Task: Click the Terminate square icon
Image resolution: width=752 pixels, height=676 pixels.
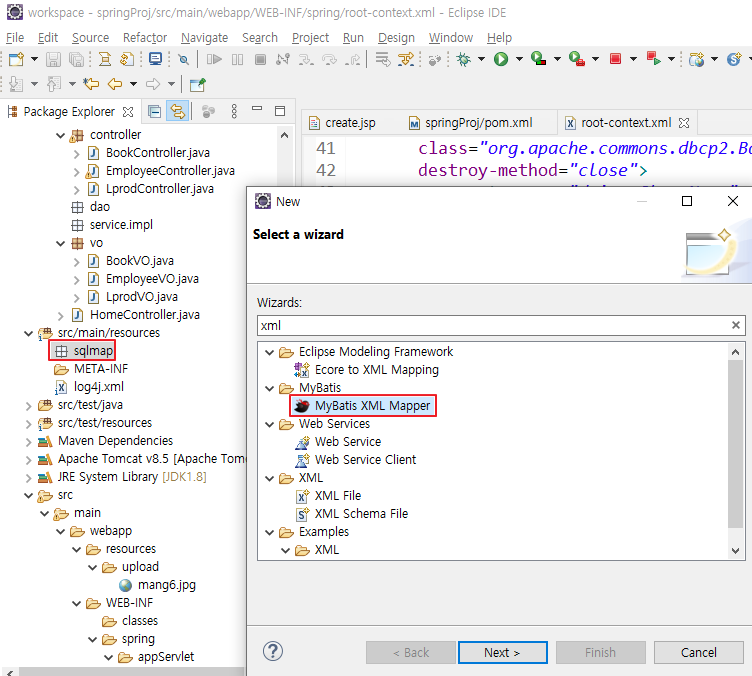Action: pos(260,59)
